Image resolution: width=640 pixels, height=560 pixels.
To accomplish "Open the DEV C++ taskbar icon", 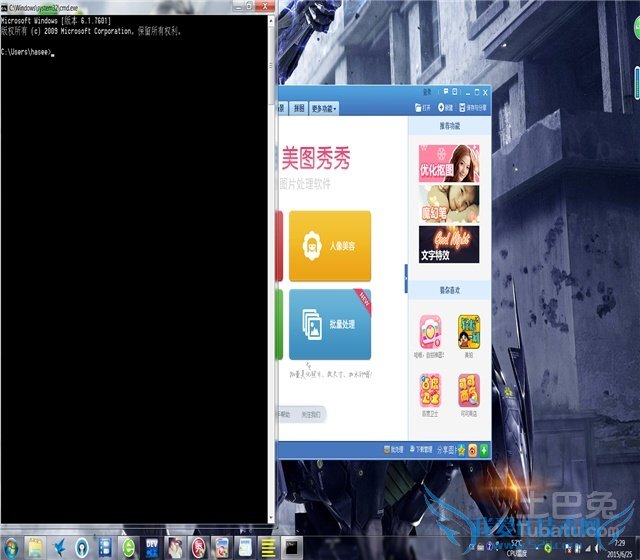I will [152, 548].
